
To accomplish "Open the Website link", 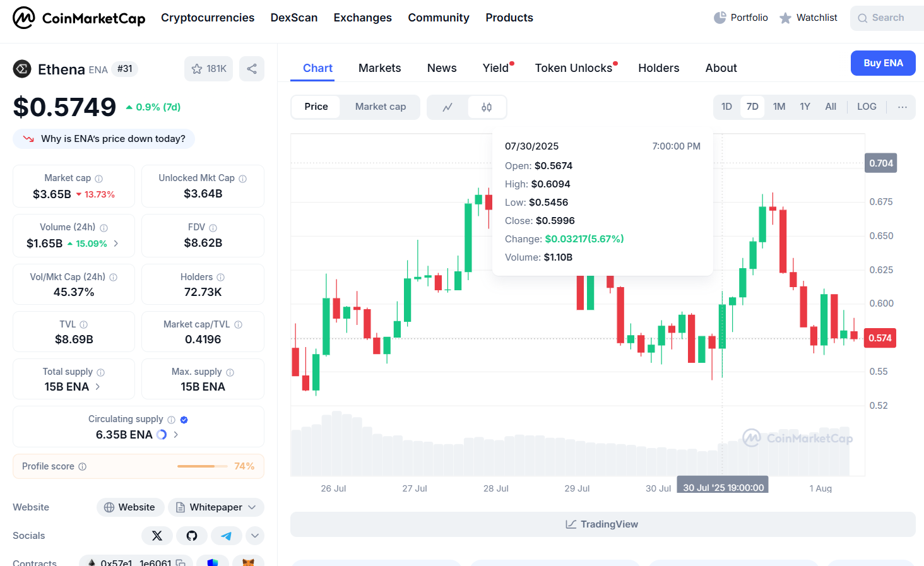I will [130, 507].
